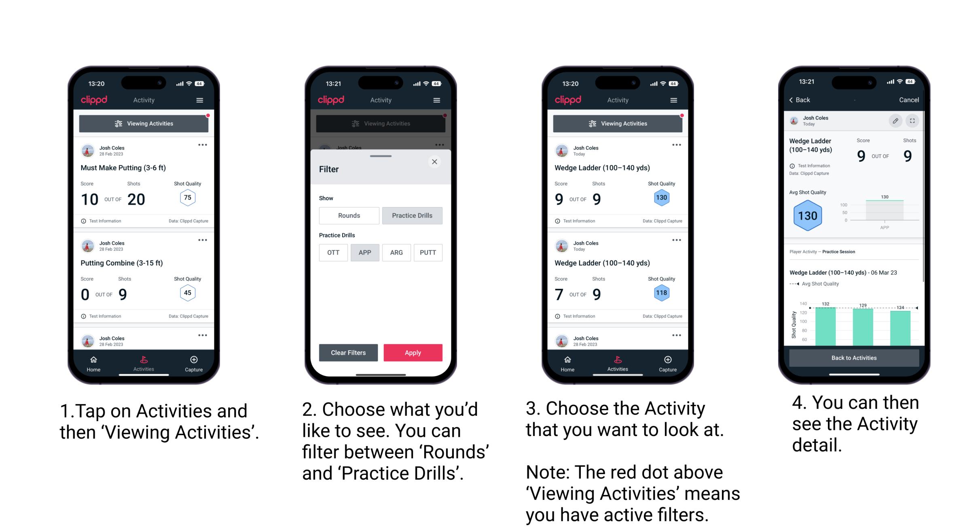
Task: Select the ARG practice drill category
Action: coord(396,252)
